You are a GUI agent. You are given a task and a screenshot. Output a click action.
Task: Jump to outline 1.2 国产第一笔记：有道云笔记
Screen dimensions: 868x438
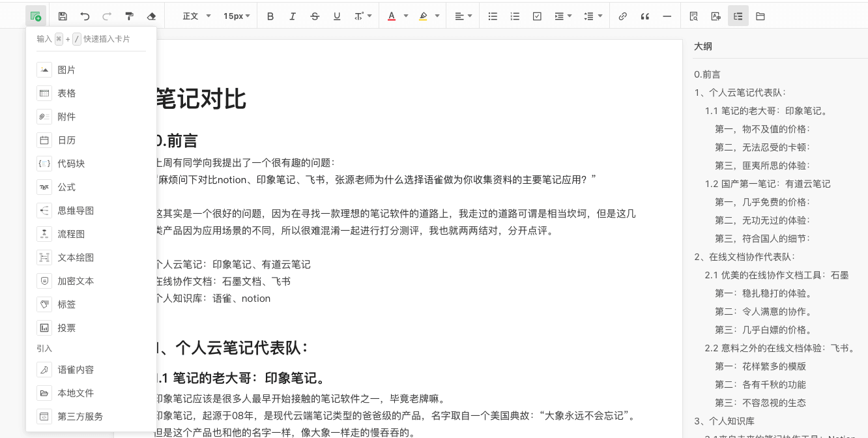[x=768, y=184]
